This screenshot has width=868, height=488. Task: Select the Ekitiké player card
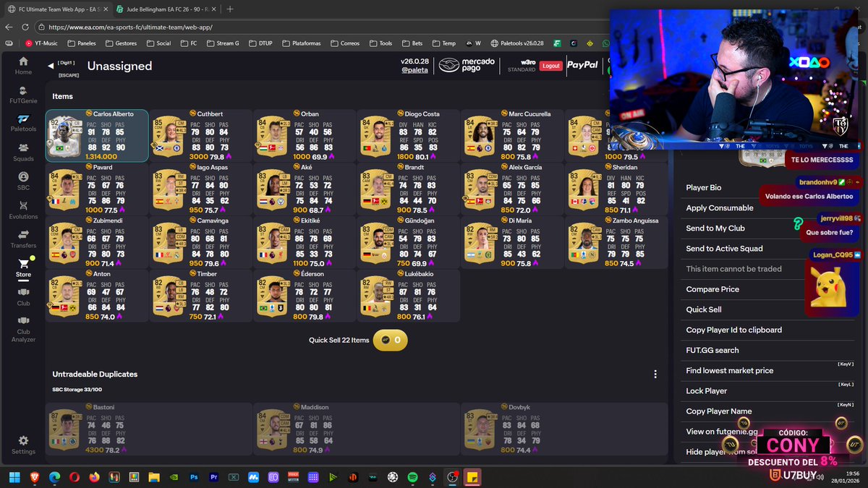(x=305, y=241)
